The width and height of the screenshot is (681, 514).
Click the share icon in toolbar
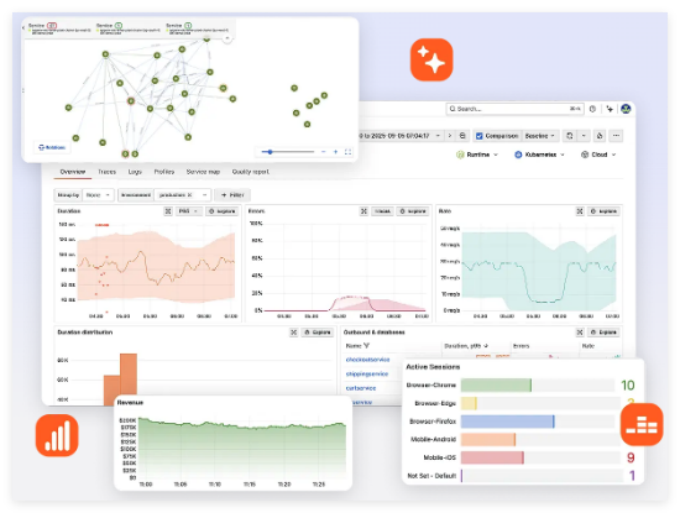point(599,136)
